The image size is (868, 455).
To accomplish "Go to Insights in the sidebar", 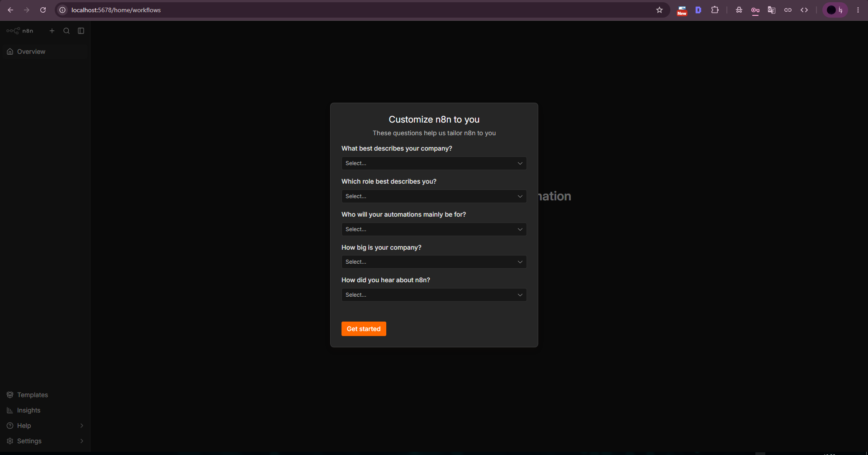I will pyautogui.click(x=45, y=410).
